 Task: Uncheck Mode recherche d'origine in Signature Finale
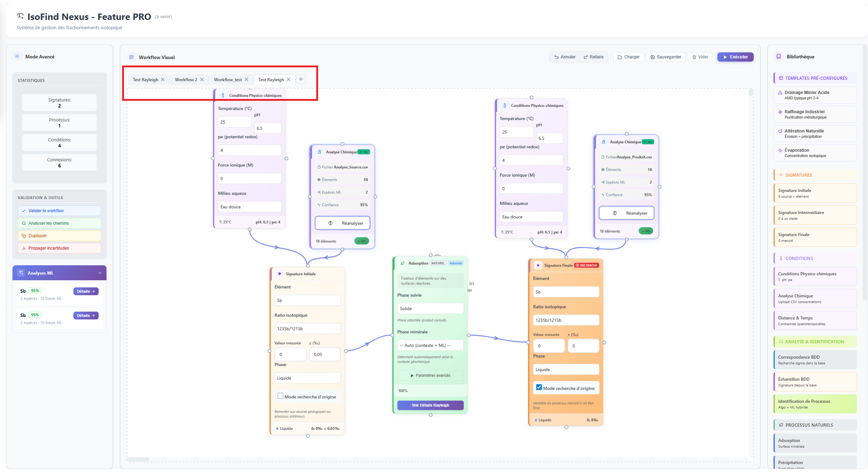[539, 387]
